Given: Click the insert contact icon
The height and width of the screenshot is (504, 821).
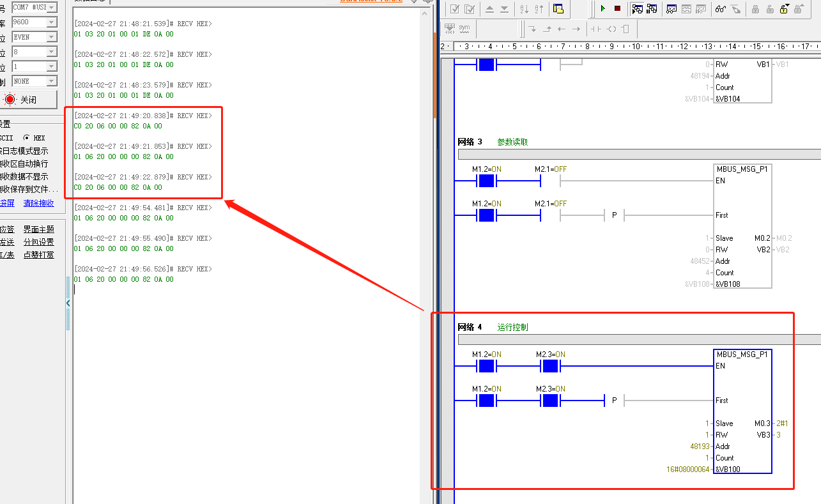Looking at the screenshot, I should pos(595,29).
